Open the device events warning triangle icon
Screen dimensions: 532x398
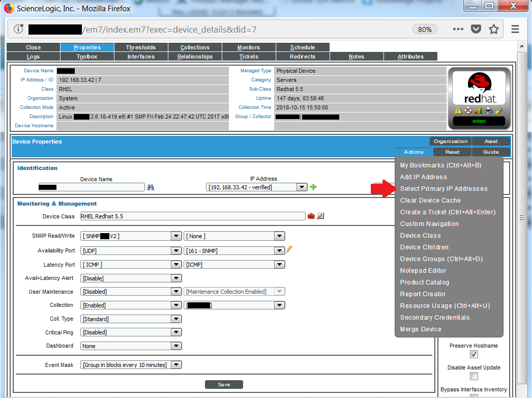(x=458, y=110)
